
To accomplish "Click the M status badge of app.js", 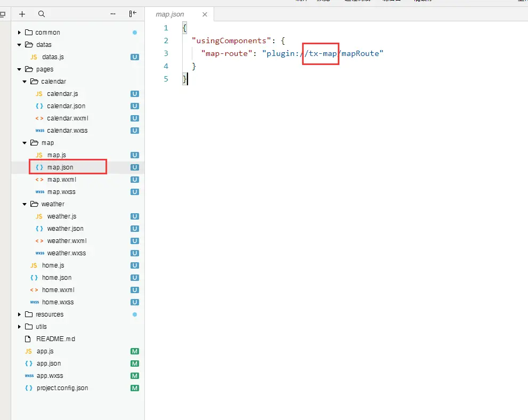I will point(135,351).
